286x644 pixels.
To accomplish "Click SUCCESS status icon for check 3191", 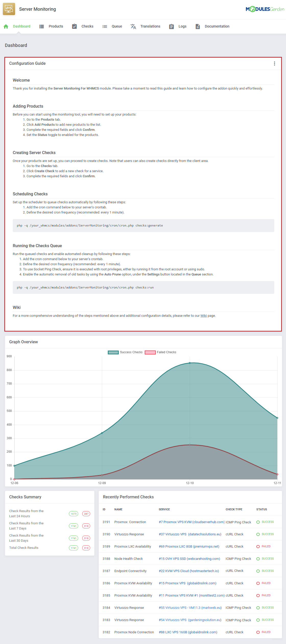I will click(258, 522).
